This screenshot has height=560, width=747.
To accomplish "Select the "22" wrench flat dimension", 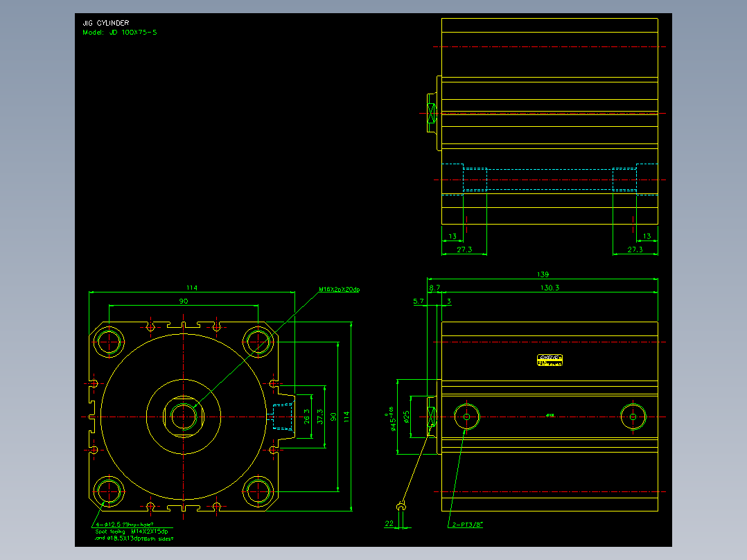I will tap(389, 523).
